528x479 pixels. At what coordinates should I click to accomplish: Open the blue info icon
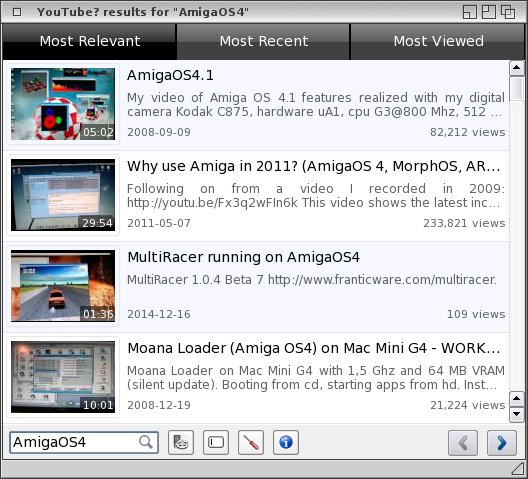click(x=286, y=442)
